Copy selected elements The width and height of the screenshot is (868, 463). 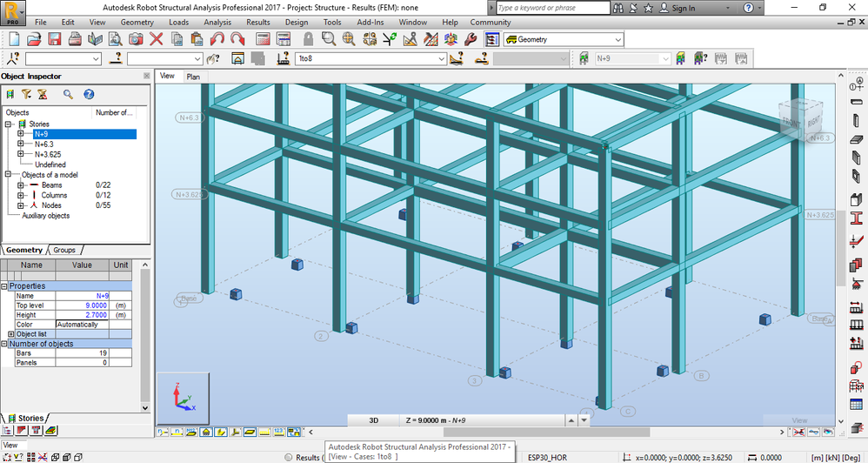tap(177, 39)
